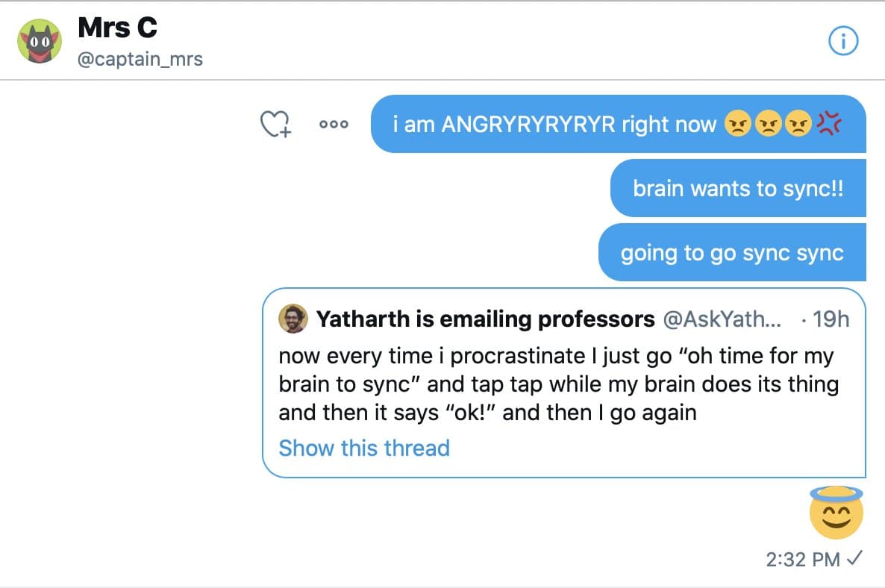Open conversation info with the circled i icon
The image size is (885, 588).
coord(843,42)
